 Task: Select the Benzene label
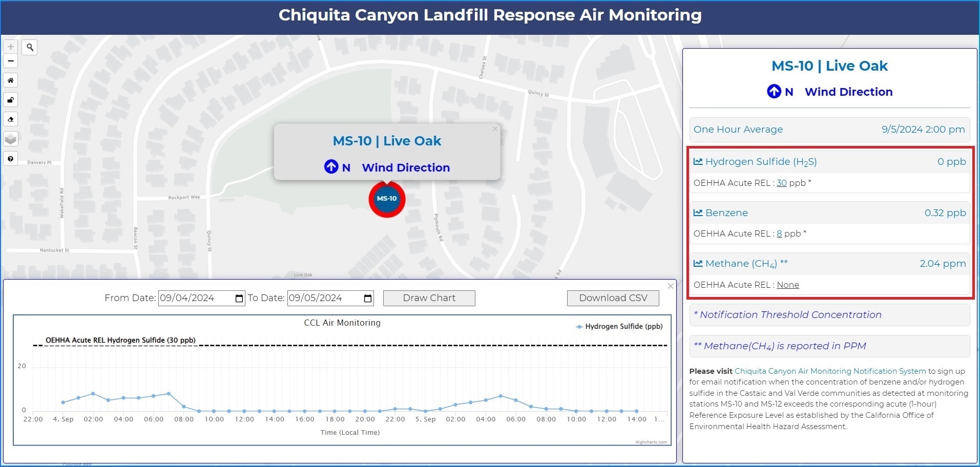pyautogui.click(x=726, y=213)
